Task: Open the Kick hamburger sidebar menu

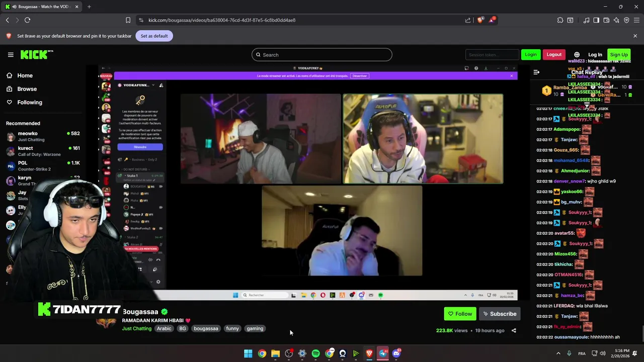Action: tap(11, 55)
